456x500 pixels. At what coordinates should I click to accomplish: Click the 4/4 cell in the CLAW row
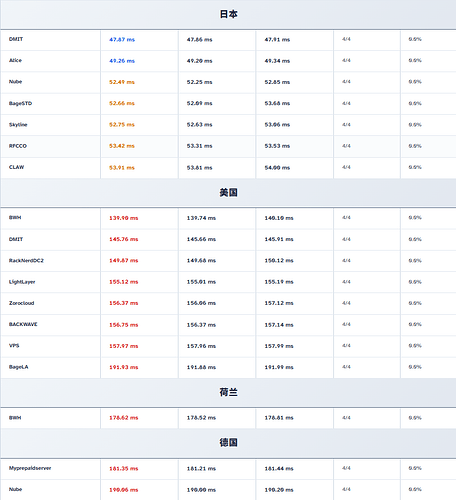tap(346, 167)
